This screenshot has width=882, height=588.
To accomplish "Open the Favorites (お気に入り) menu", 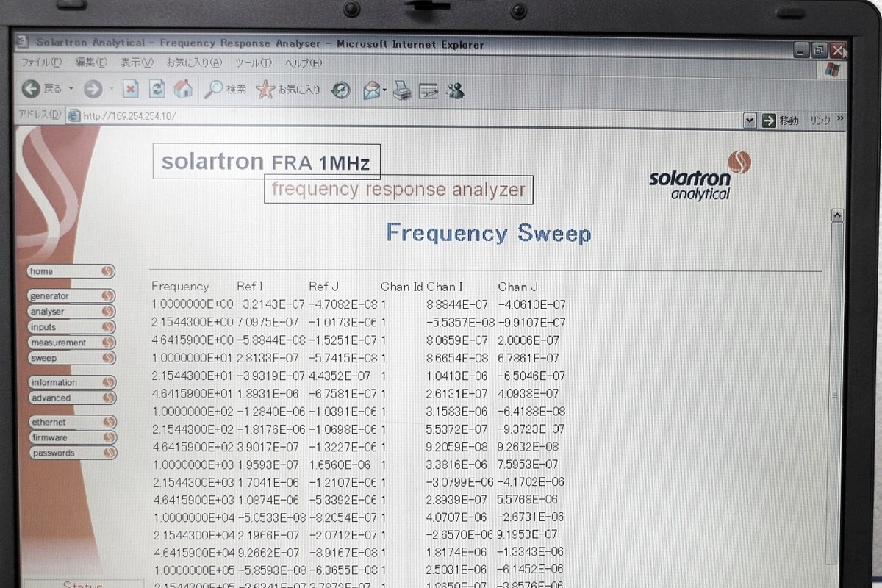I will (x=193, y=62).
